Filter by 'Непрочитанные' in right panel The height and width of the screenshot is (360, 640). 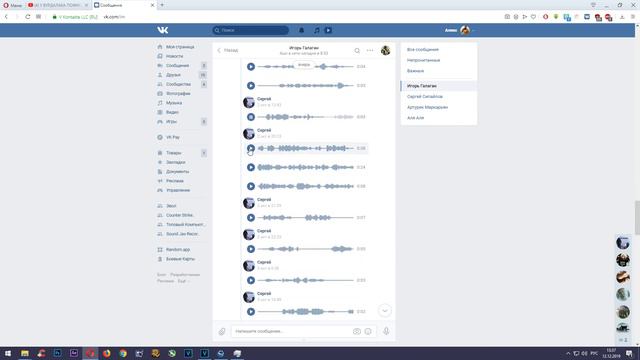pos(423,60)
